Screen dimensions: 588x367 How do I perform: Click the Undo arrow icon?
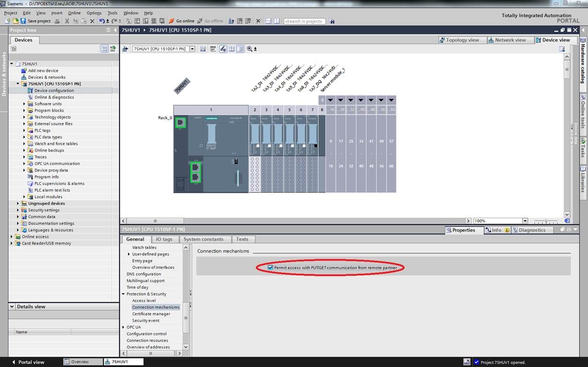102,21
